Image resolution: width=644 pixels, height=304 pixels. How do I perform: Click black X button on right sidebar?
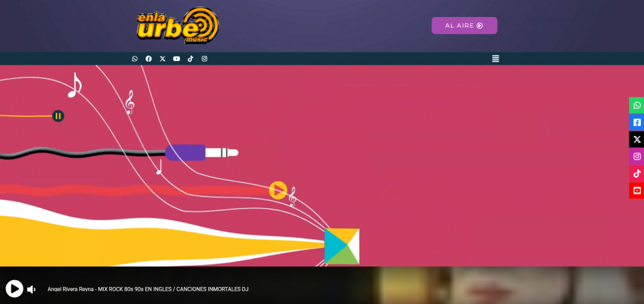pos(636,139)
